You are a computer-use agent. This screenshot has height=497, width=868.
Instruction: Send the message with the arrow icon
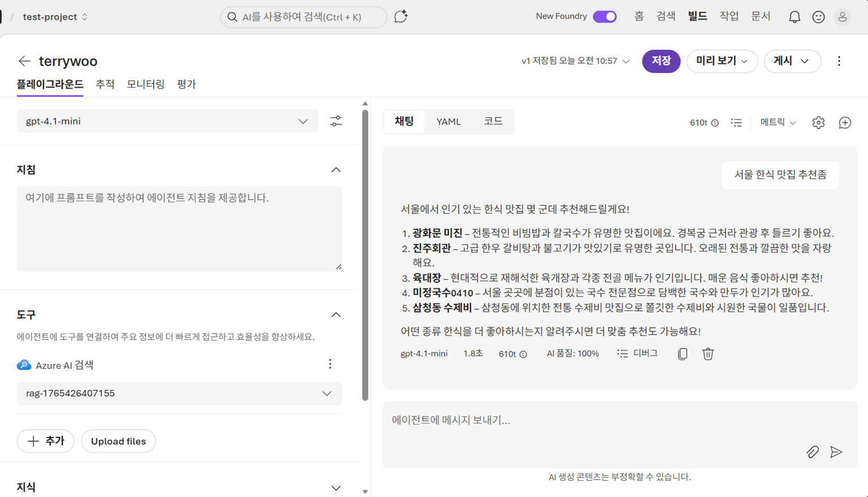coord(836,452)
